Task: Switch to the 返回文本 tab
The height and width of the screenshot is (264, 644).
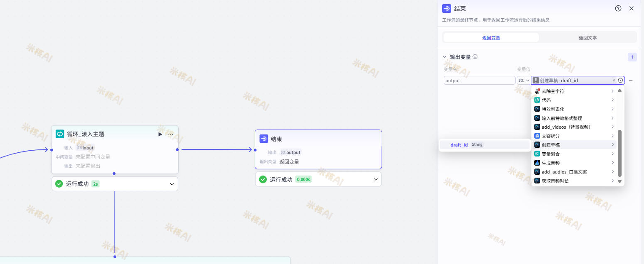Action: click(587, 37)
